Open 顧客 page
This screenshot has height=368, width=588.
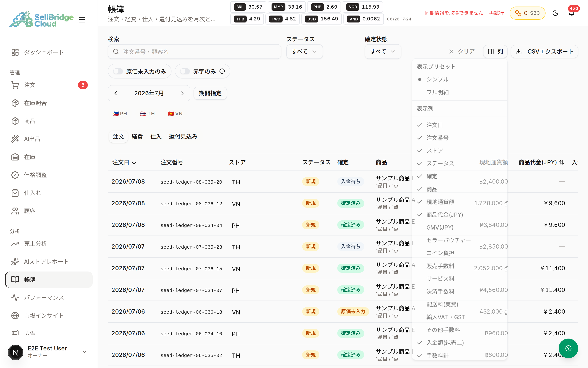[x=49, y=211]
